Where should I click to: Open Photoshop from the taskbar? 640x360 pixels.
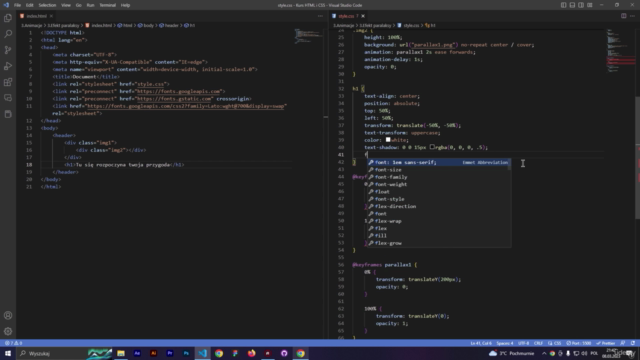(186, 353)
